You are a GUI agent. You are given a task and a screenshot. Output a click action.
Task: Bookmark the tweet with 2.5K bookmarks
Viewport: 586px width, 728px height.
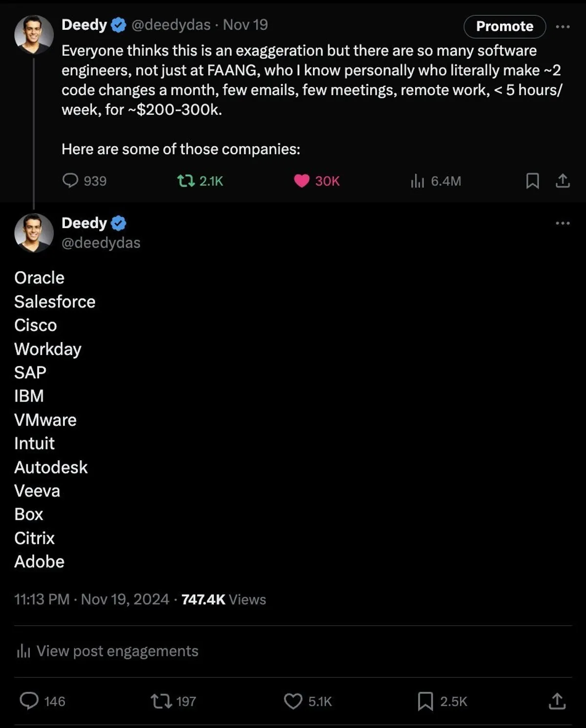point(425,702)
